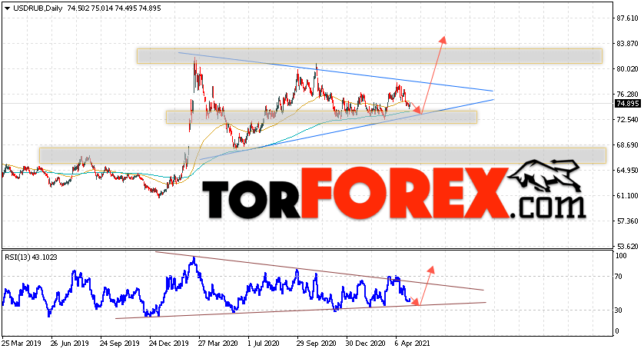Click price scale label 76.280

627,94
